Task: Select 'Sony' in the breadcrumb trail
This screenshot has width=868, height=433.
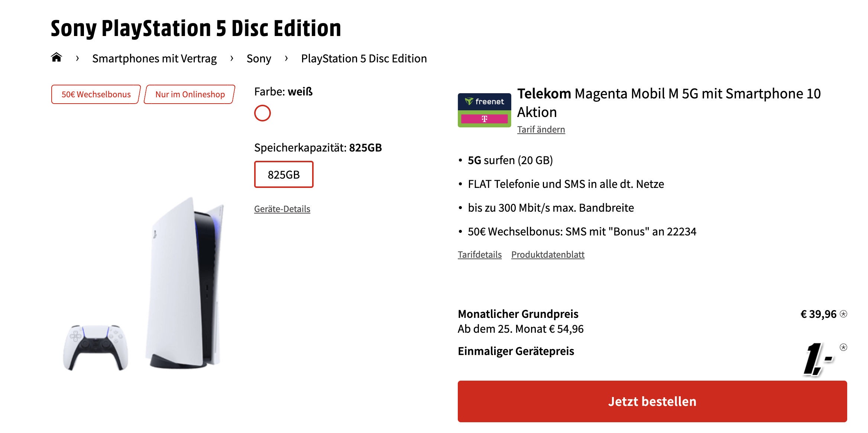Action: [259, 58]
